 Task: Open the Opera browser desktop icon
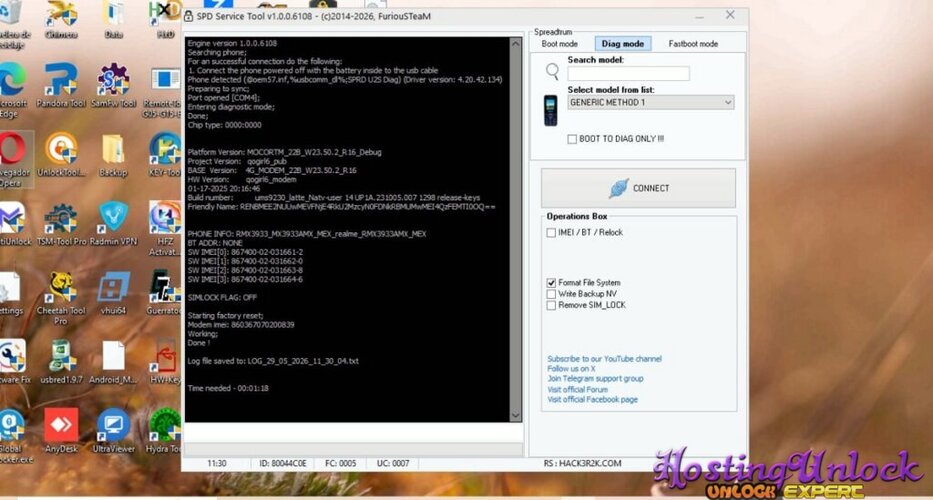click(x=13, y=159)
